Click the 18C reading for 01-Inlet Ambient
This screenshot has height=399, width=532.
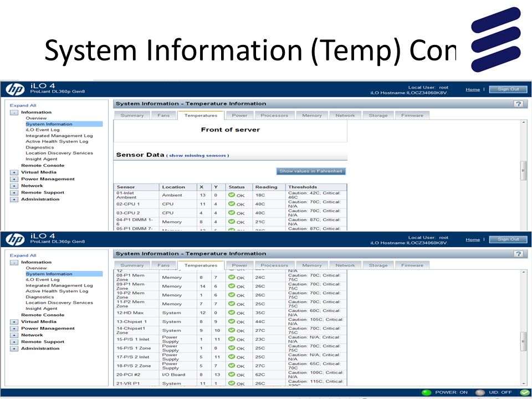click(x=260, y=195)
